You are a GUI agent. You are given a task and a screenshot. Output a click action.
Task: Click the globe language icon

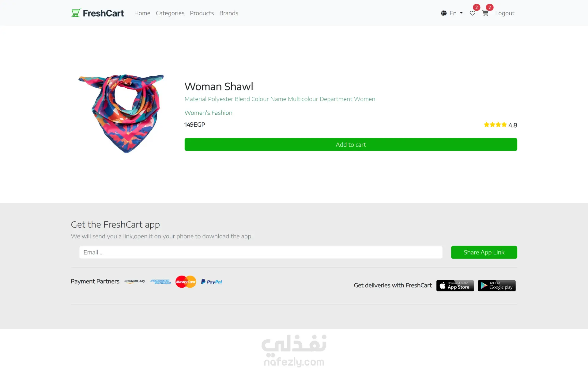point(444,13)
